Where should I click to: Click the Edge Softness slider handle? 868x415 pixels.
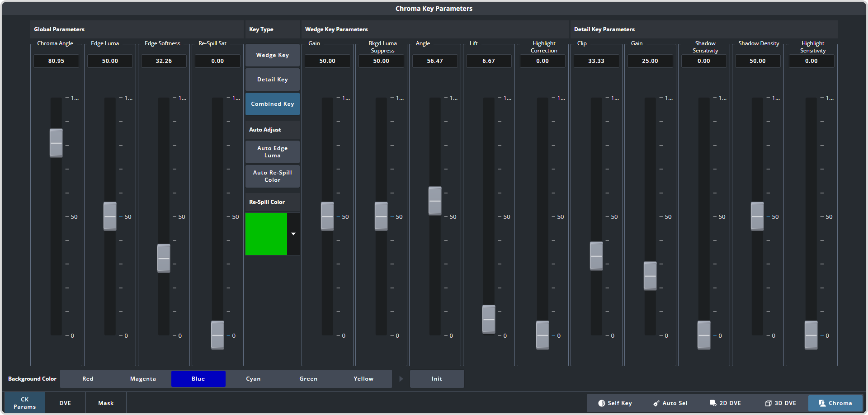click(x=164, y=258)
